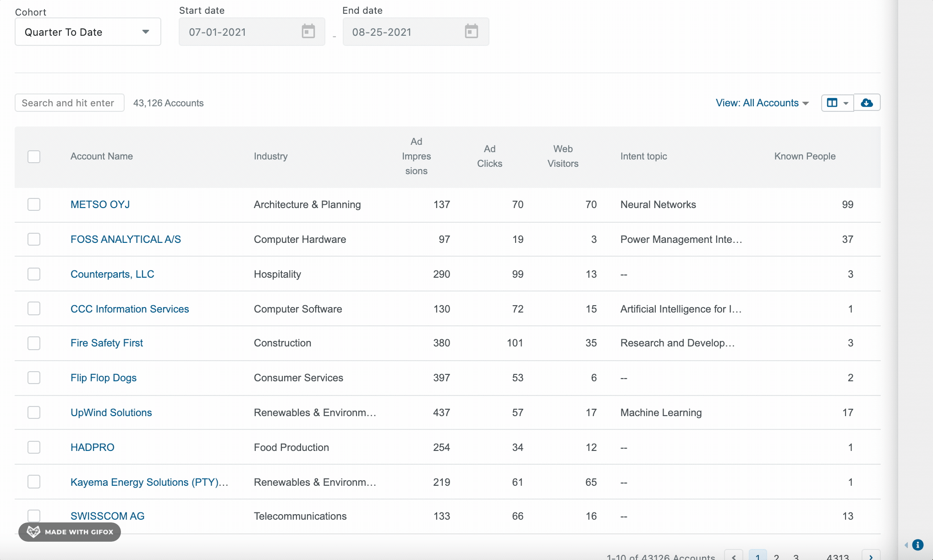Click the Power Management Inte… cell
The width and height of the screenshot is (933, 560).
[x=681, y=239]
